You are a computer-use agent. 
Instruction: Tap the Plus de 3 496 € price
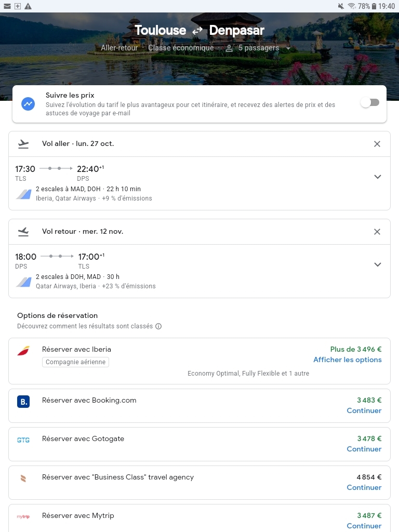pyautogui.click(x=356, y=349)
